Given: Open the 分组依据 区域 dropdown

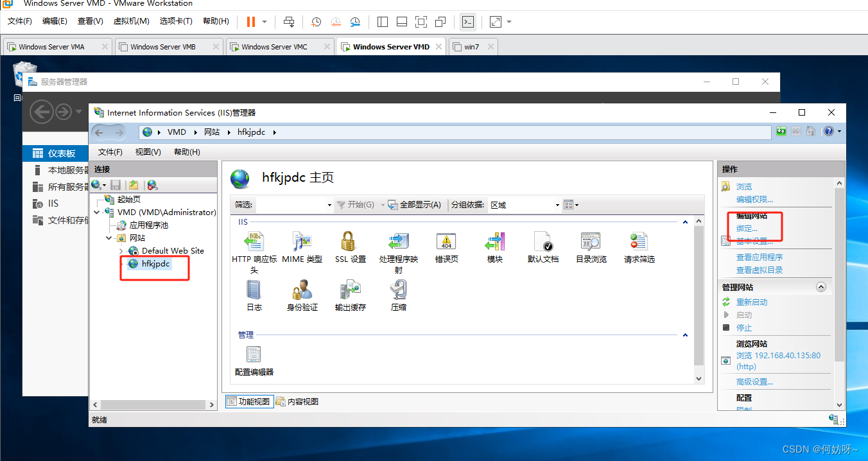Looking at the screenshot, I should tap(557, 205).
